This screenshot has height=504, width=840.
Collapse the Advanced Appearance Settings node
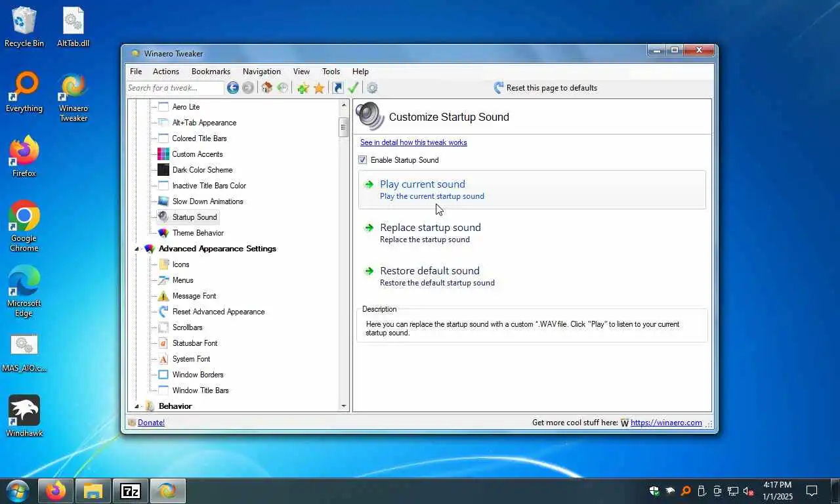pos(137,249)
